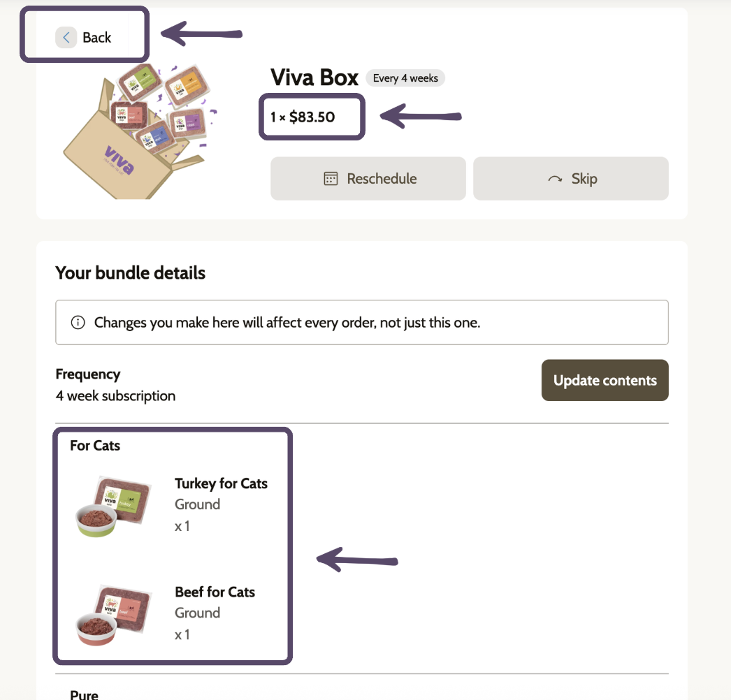Click the info circle icon
Screen dimensions: 731x700
point(78,323)
